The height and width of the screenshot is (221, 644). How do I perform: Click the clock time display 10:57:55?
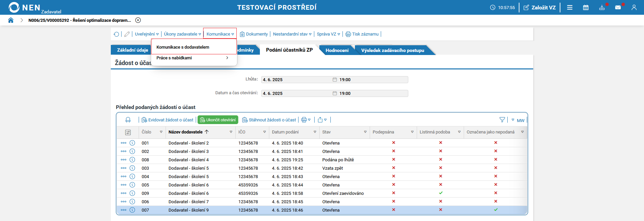pyautogui.click(x=503, y=7)
